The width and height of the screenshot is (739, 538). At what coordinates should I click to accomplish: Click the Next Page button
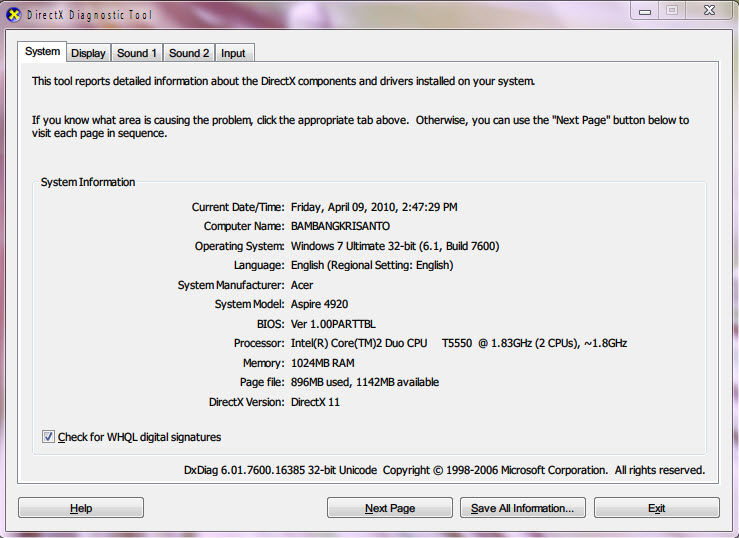pyautogui.click(x=390, y=508)
